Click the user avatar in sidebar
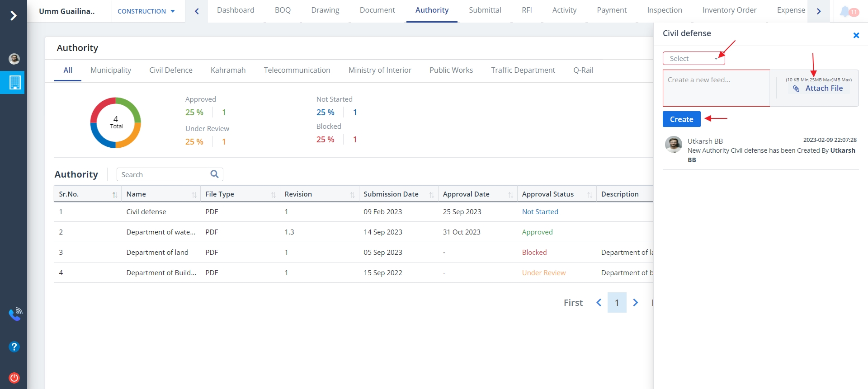This screenshot has height=389, width=868. coord(14,59)
